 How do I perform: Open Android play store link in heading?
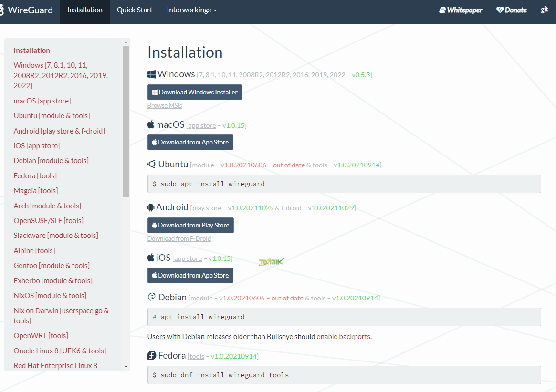(x=207, y=208)
